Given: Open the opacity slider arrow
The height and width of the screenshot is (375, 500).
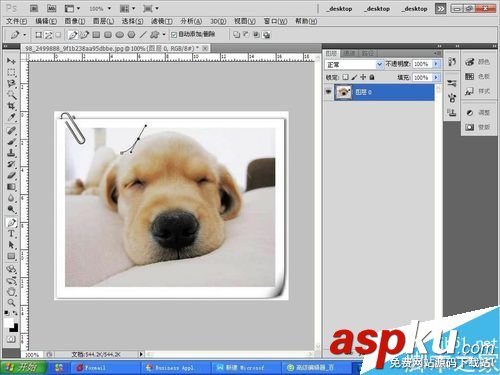Looking at the screenshot, I should pos(436,64).
